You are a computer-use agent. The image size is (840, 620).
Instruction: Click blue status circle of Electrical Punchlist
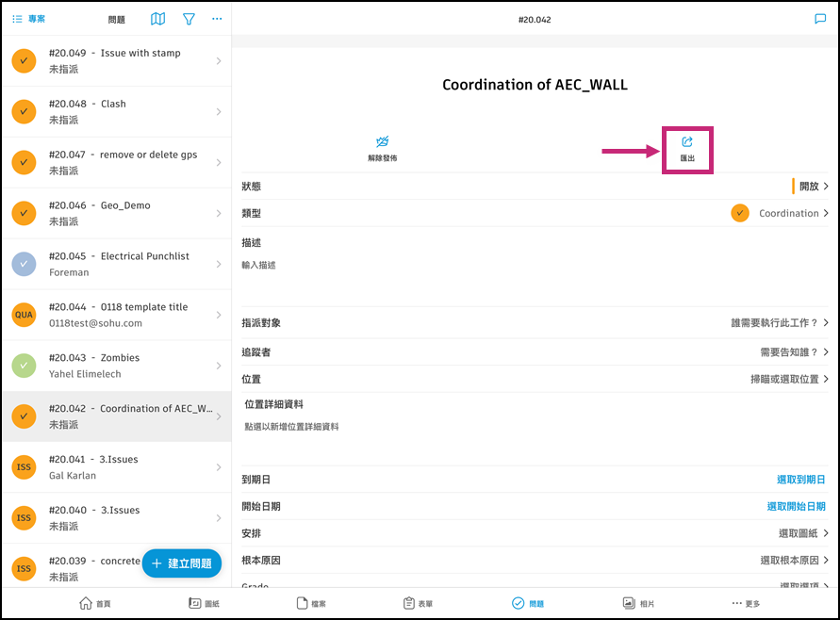(x=25, y=264)
